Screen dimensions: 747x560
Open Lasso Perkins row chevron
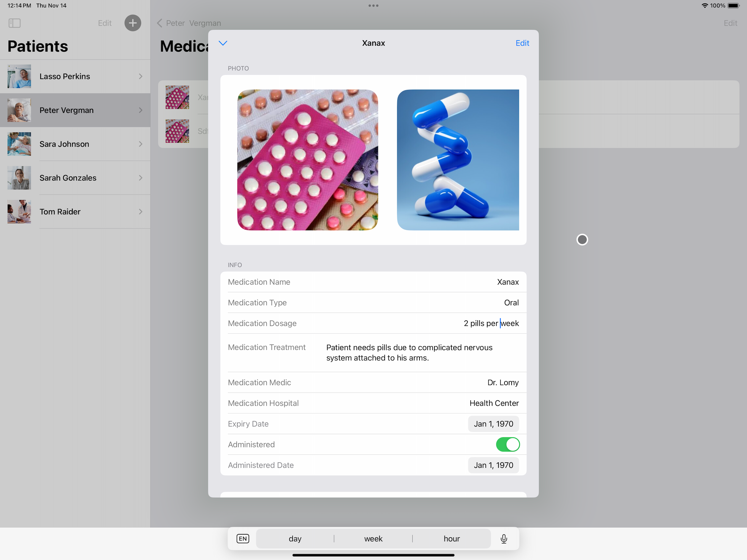point(141,76)
